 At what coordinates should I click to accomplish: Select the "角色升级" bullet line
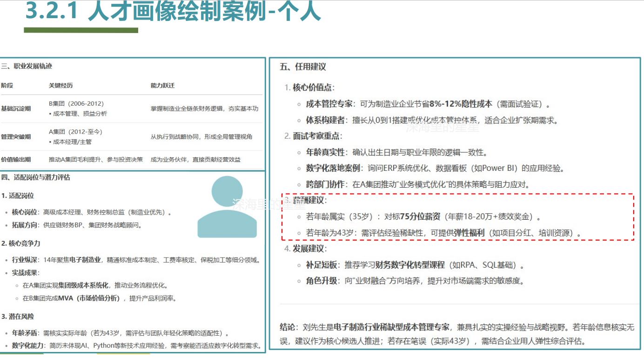coord(415,281)
